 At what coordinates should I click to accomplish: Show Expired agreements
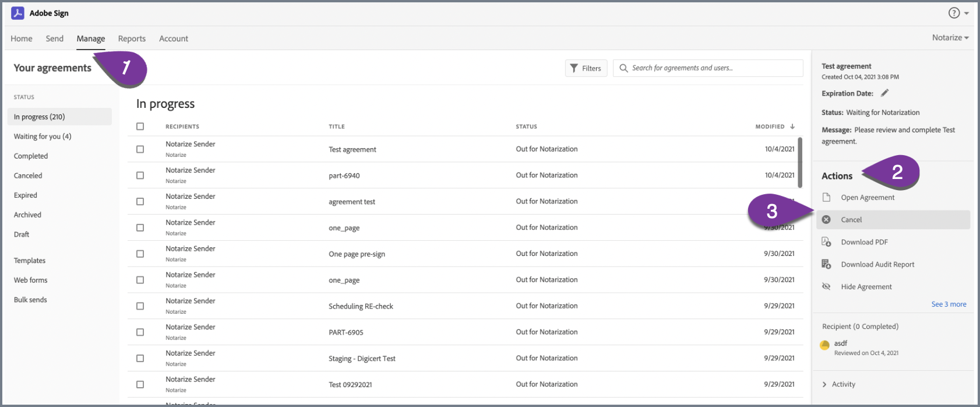click(26, 195)
